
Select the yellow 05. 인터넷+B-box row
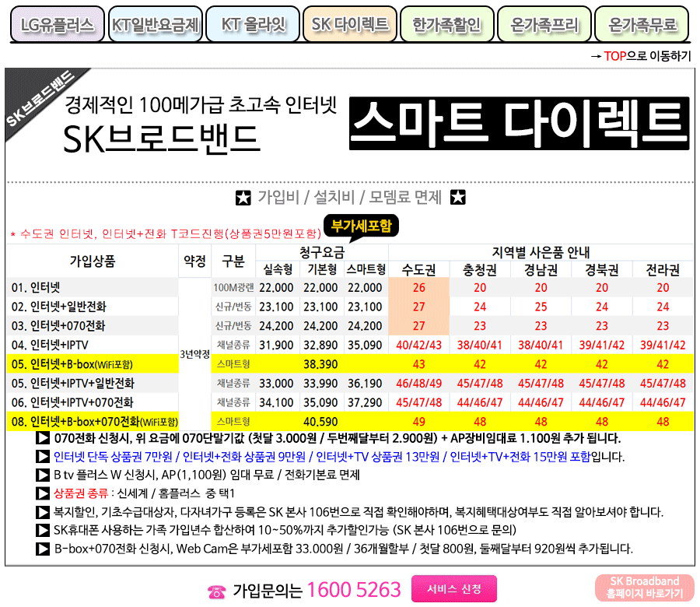point(93,363)
